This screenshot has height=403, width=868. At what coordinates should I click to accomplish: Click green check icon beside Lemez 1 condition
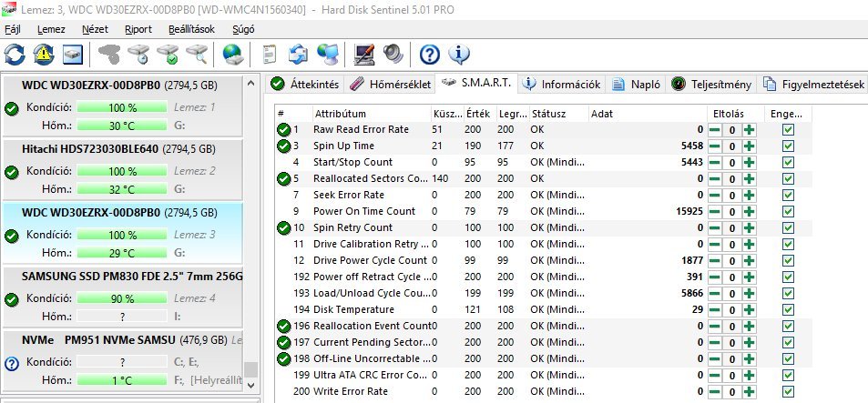click(11, 108)
